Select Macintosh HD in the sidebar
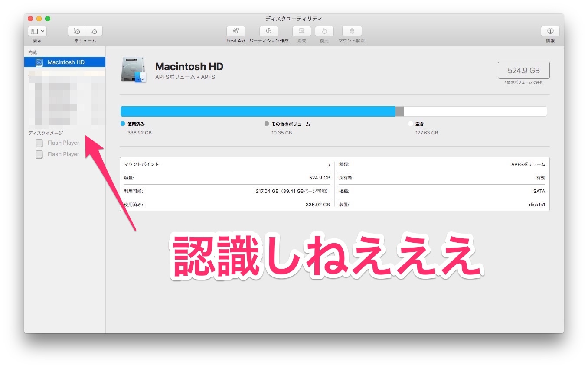The width and height of the screenshot is (588, 368). pyautogui.click(x=65, y=62)
